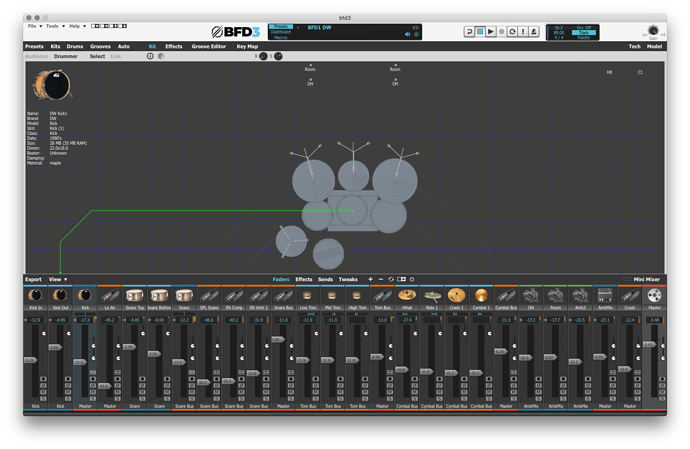Select the OH ambient channel icon

click(x=531, y=295)
